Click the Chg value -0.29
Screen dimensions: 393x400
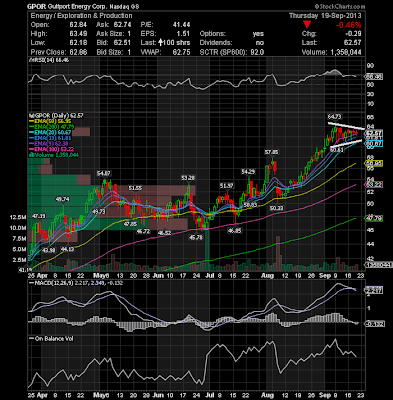click(x=353, y=34)
